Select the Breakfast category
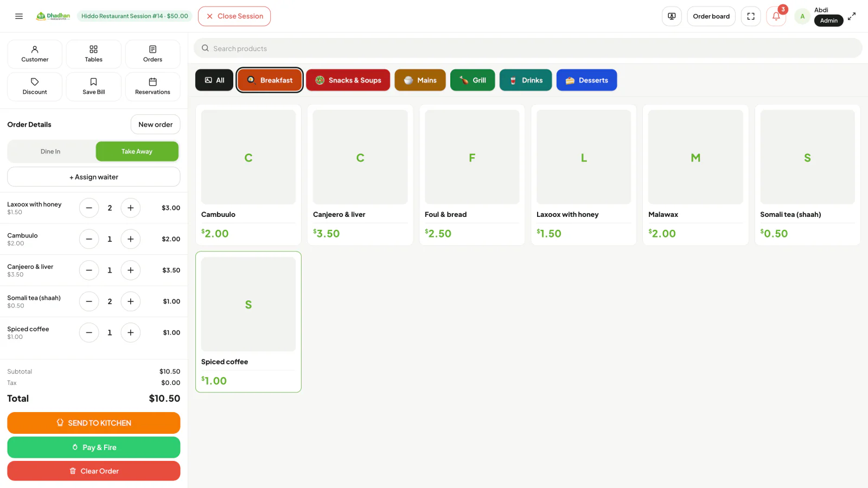 pyautogui.click(x=270, y=80)
